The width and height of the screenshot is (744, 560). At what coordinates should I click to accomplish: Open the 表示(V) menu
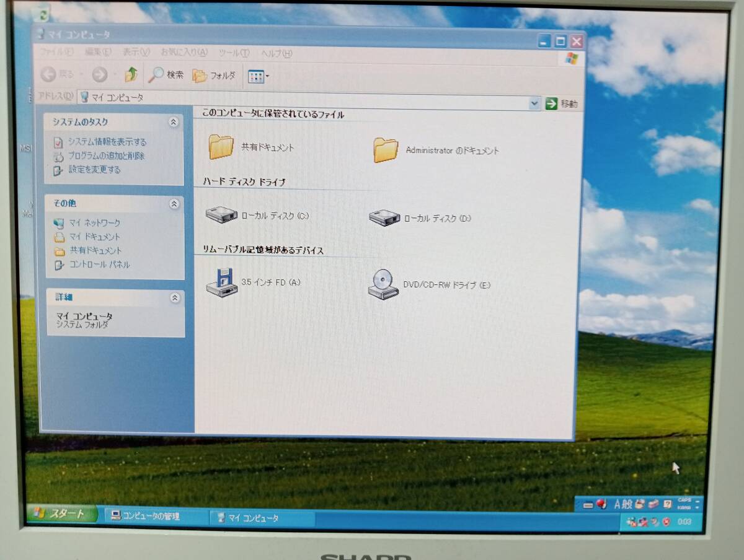coord(136,53)
